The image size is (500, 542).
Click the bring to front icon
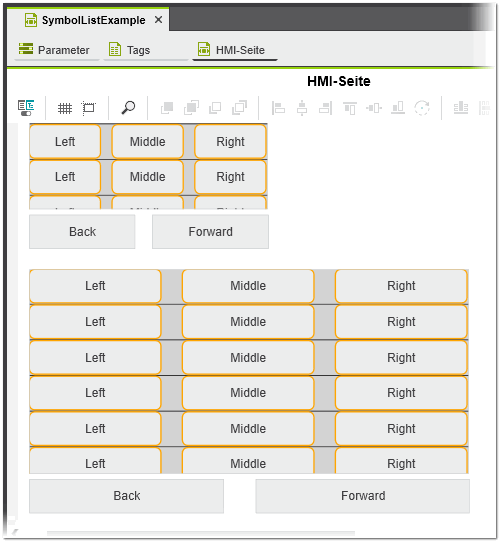coord(167,108)
